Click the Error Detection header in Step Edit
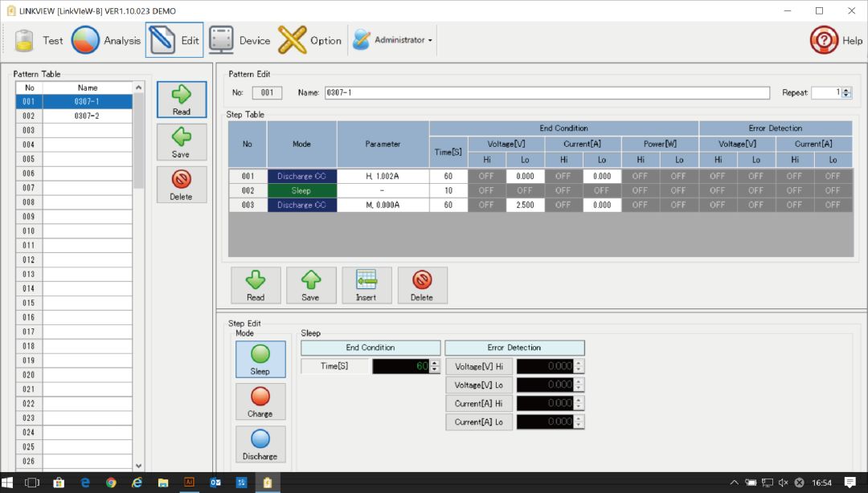The image size is (868, 493). coord(514,348)
